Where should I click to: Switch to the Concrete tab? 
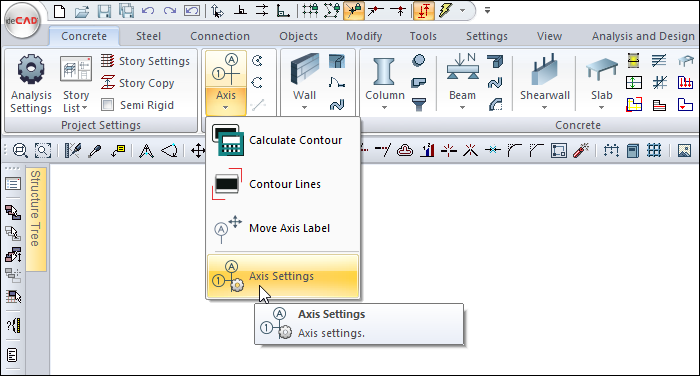pyautogui.click(x=84, y=36)
